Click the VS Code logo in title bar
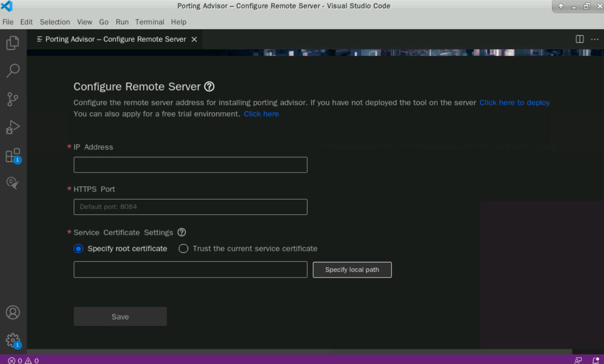This screenshot has width=604, height=364. [7, 6]
